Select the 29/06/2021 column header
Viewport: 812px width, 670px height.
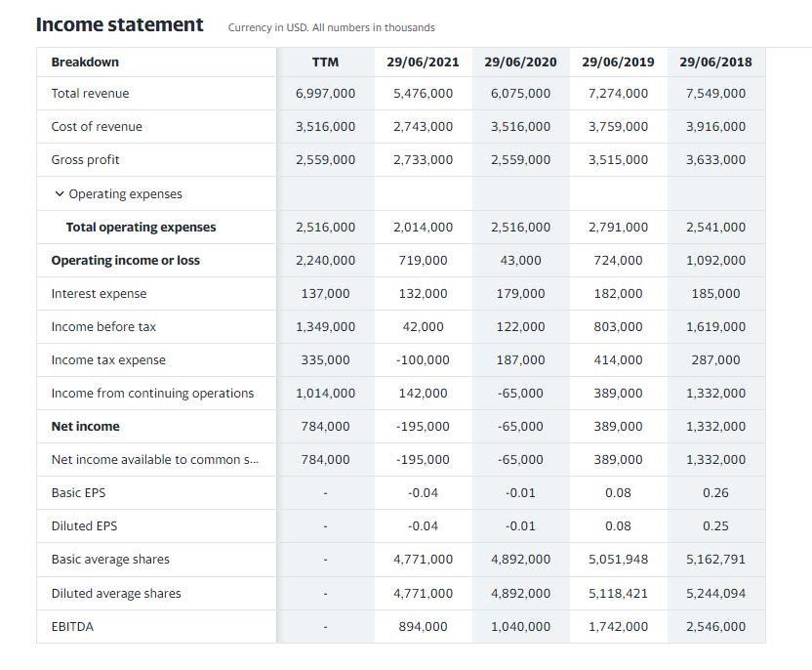click(423, 62)
